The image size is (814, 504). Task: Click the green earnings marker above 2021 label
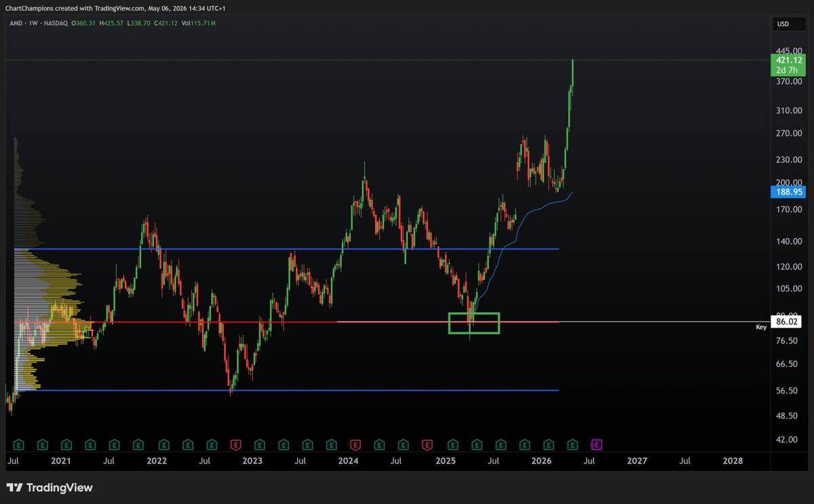coord(66,445)
